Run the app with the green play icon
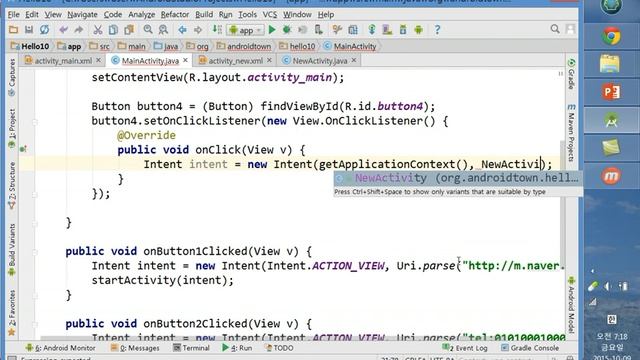Screen dimensions: 640x360 (272, 30)
